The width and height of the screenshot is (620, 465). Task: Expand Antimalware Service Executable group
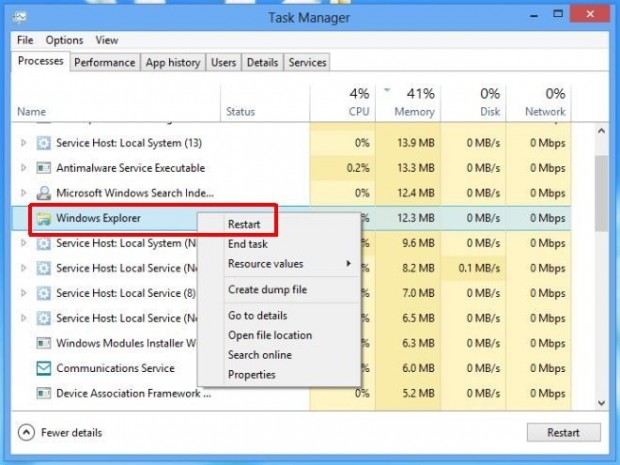23,168
